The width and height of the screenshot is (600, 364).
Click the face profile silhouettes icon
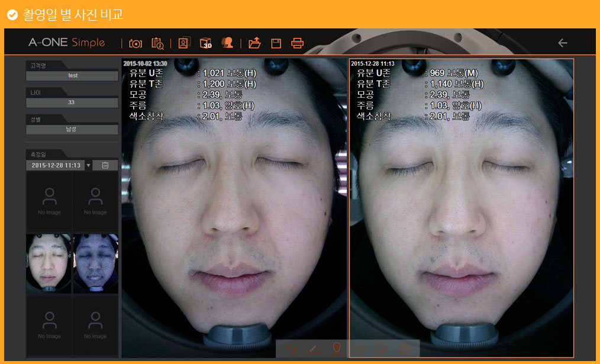pos(227,43)
